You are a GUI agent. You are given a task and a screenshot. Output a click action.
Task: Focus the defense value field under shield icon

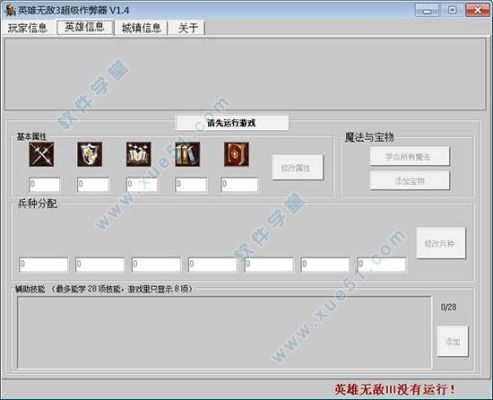coord(93,184)
